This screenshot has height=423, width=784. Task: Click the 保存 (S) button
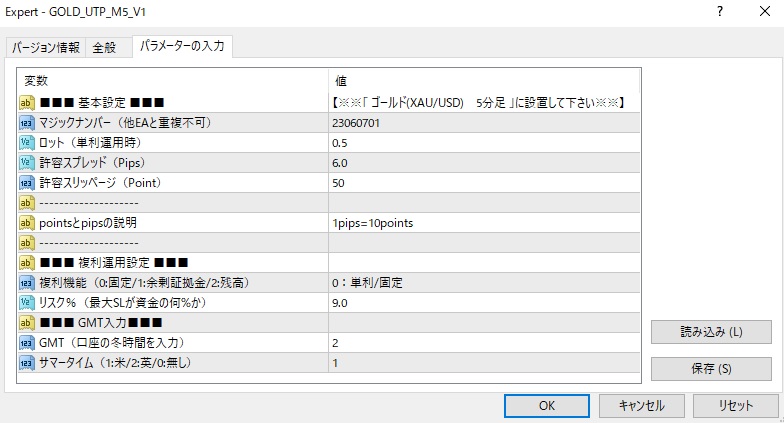click(711, 368)
